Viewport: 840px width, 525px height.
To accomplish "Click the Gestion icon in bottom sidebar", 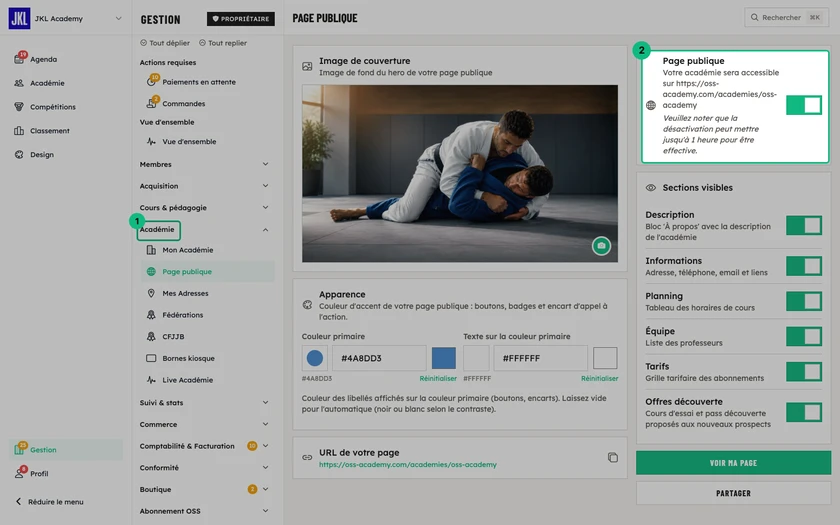I will coord(19,449).
